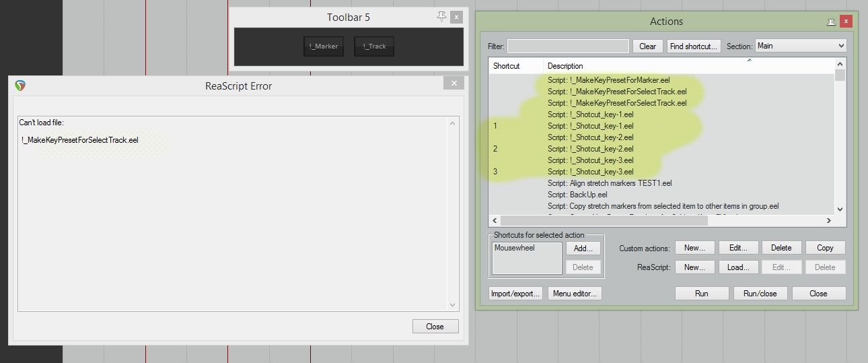Click New... in ReaScript row
The width and height of the screenshot is (868, 363).
694,267
